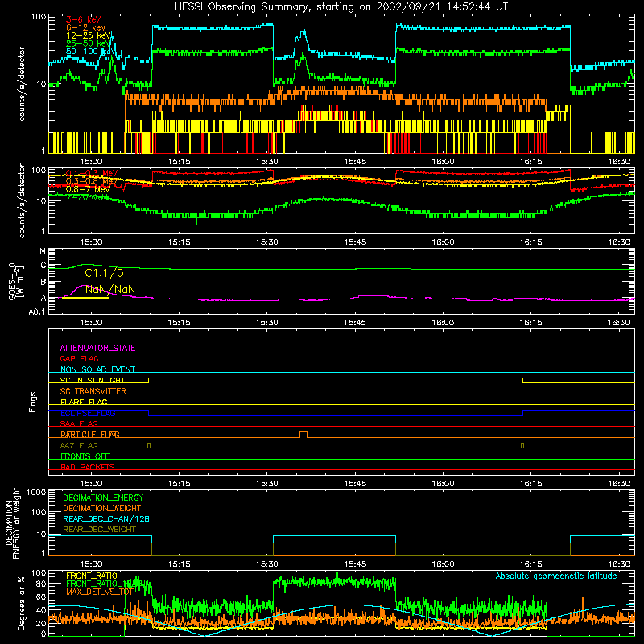Click the REAR_DEC_CHAN/128 legend label
This screenshot has width=644, height=644.
pos(106,519)
